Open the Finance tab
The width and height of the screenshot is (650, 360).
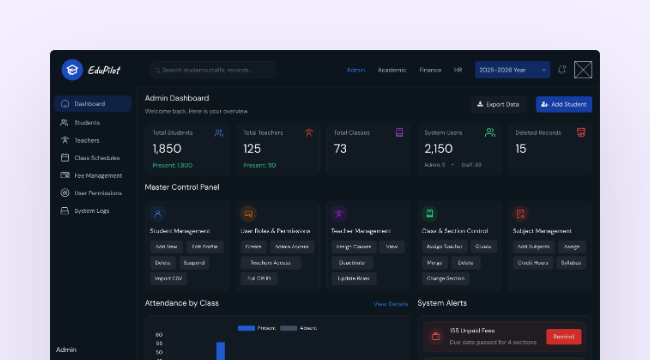click(430, 70)
